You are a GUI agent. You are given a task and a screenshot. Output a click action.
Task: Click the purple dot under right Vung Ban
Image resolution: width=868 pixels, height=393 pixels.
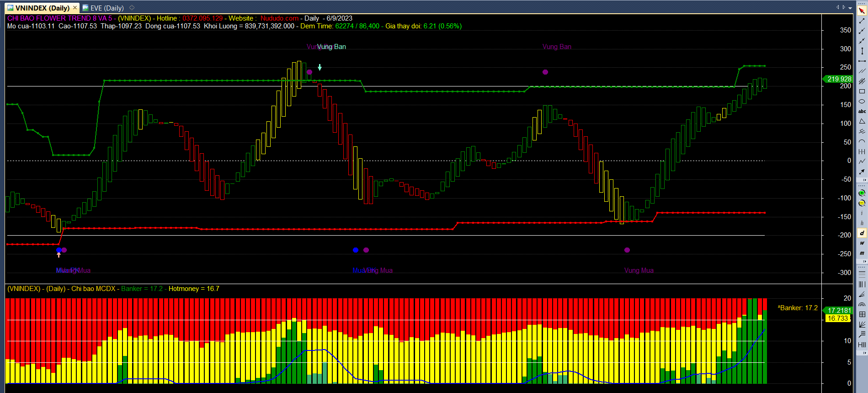pos(545,72)
